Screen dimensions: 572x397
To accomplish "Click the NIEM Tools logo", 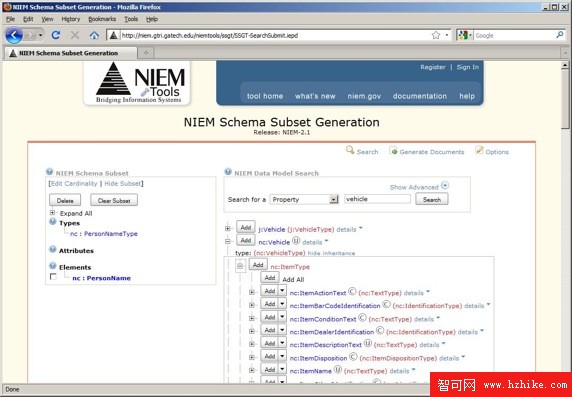I will [137, 83].
